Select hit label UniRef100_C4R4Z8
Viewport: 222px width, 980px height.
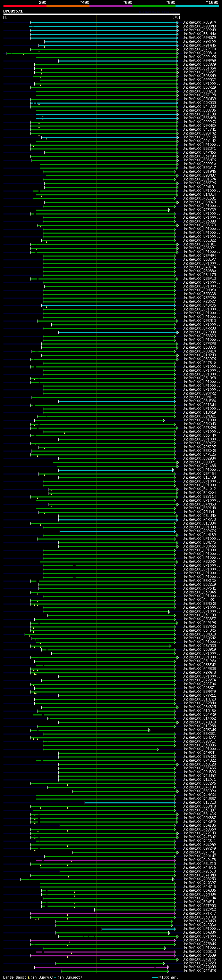199,859
